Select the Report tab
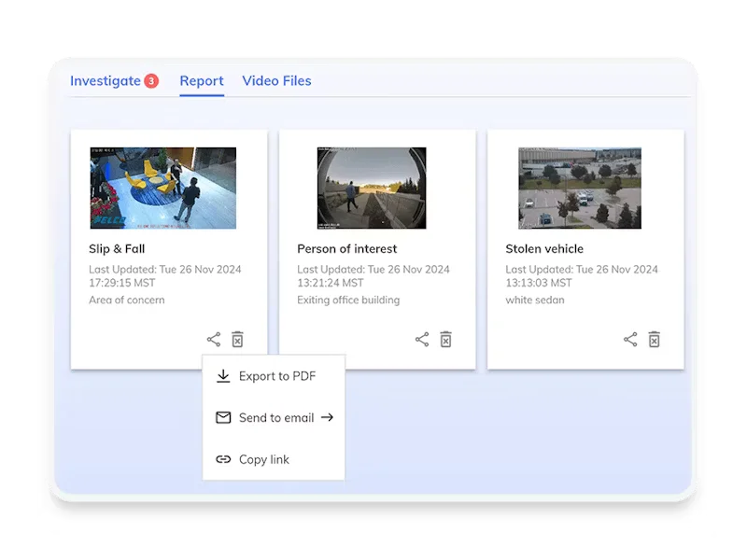Image resolution: width=747 pixels, height=560 pixels. click(x=202, y=81)
